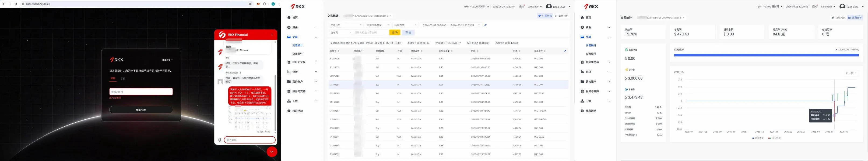This screenshot has width=868, height=161.
Task: Open 精彩活动 in the data analysis panel sidebar
Action: click(591, 111)
